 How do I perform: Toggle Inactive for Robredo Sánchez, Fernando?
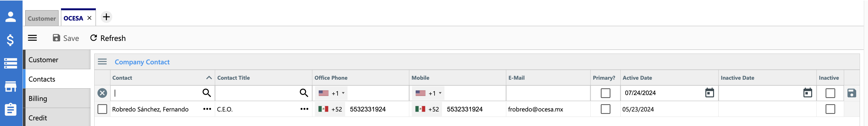[x=830, y=109]
